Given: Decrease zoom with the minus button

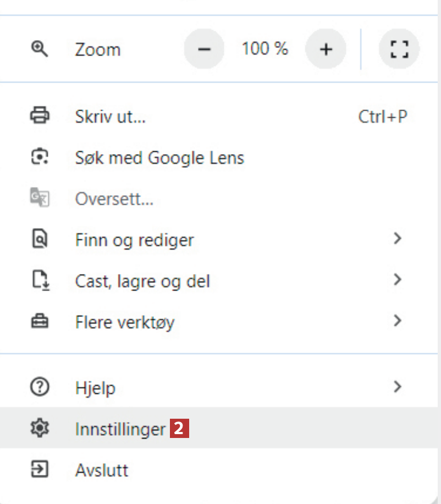Looking at the screenshot, I should pos(204,50).
